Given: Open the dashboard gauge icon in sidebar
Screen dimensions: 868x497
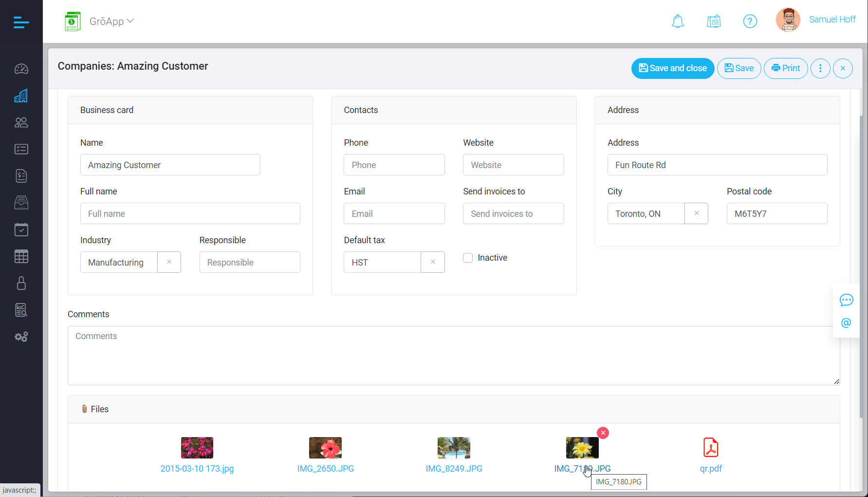Looking at the screenshot, I should click(x=21, y=69).
